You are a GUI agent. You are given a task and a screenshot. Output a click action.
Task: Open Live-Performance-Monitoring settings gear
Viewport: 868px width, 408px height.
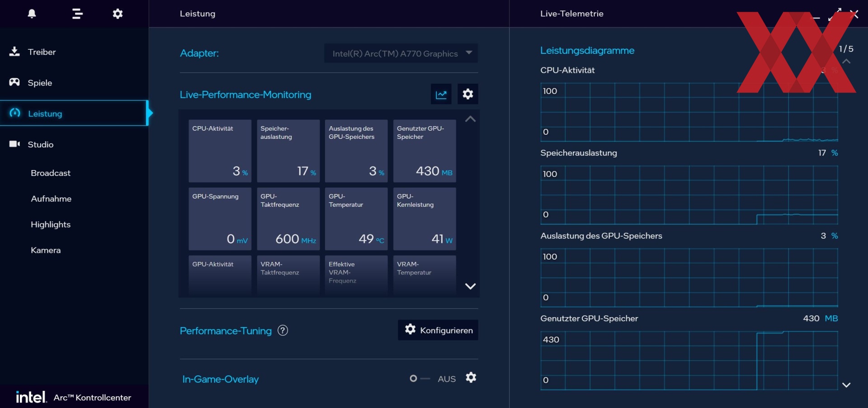point(468,94)
